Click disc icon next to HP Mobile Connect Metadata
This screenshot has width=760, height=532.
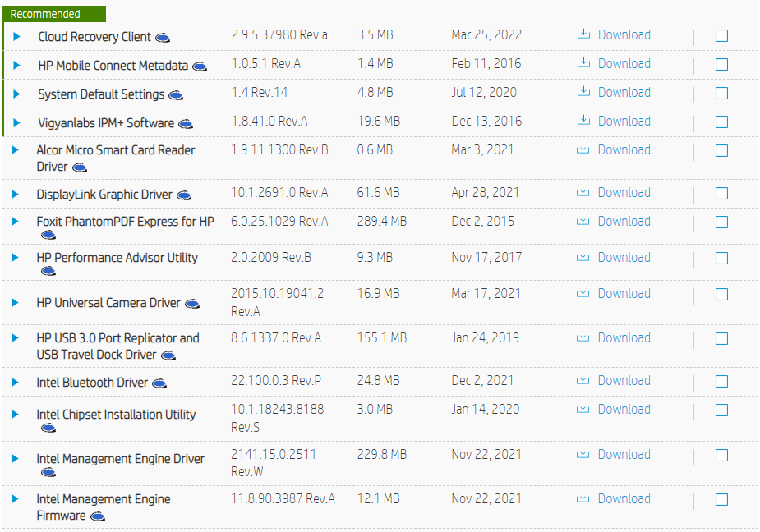(x=199, y=66)
